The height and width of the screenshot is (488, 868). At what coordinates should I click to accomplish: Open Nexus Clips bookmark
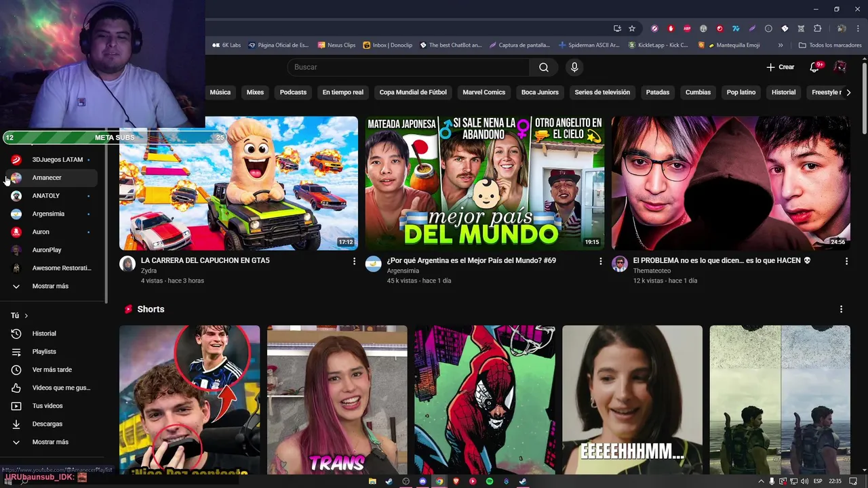tap(336, 45)
